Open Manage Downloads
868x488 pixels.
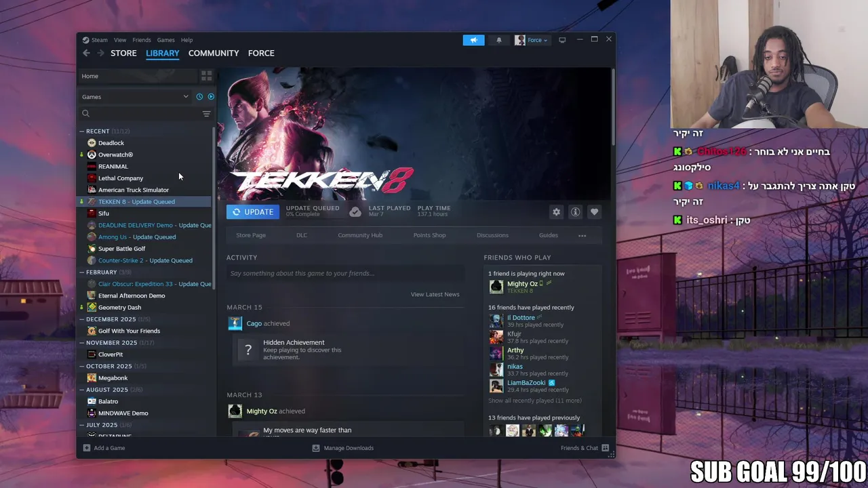click(343, 448)
